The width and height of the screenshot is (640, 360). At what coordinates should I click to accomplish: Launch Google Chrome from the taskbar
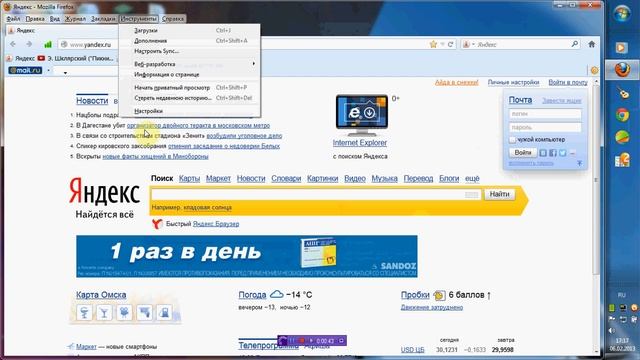(622, 116)
